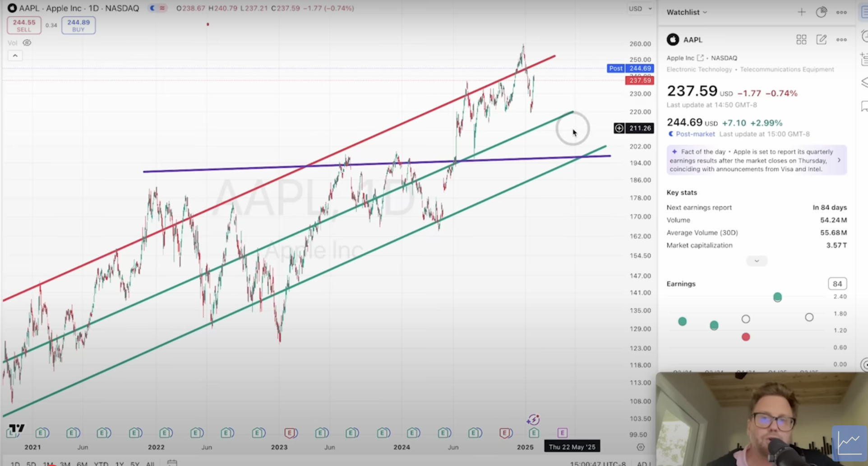Click the Apple symbol logo in chart title
The image size is (868, 466).
pyautogui.click(x=12, y=8)
